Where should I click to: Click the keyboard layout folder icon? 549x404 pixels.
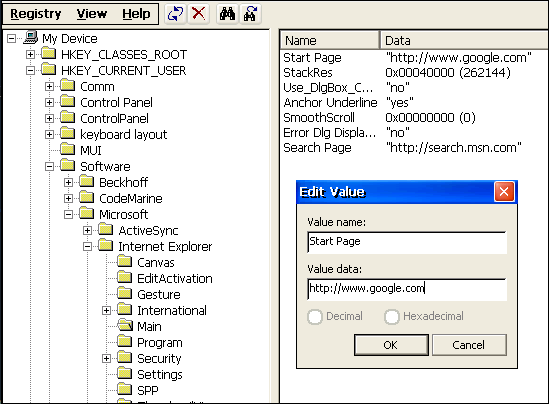coord(68,134)
